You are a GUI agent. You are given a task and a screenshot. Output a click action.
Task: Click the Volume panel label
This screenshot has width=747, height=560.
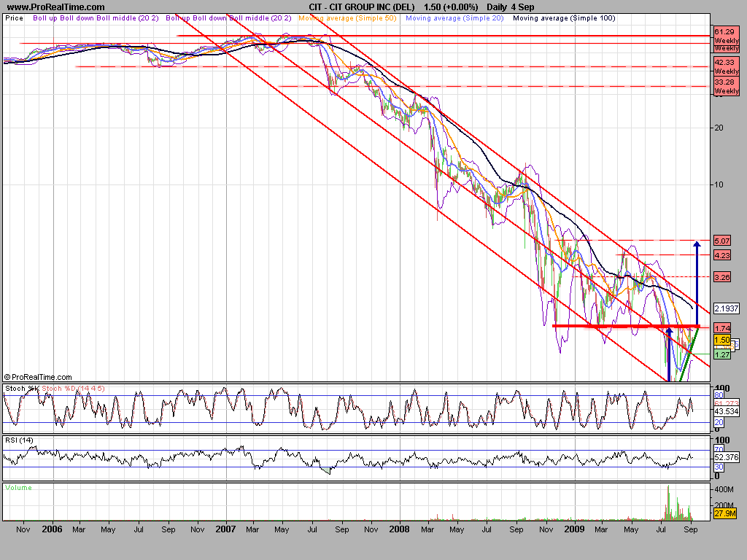click(x=18, y=488)
